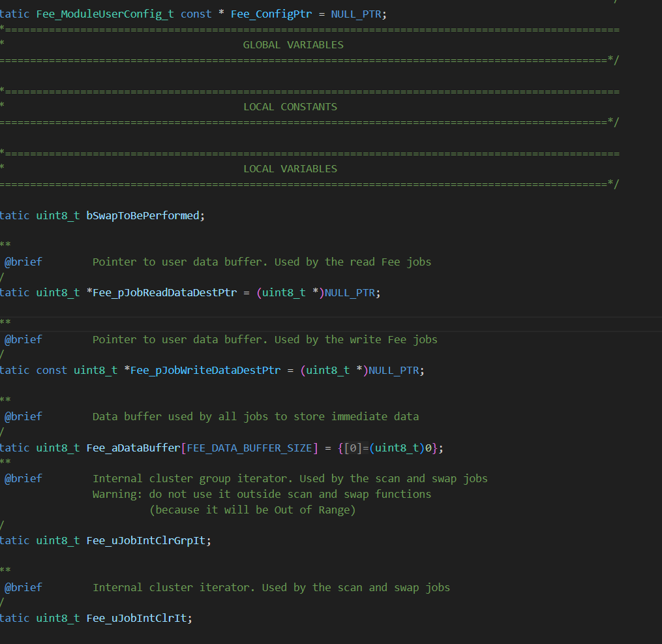The image size is (662, 644).
Task: Select the Fee_uJobIntClrGrpIt variable
Action: pos(148,540)
